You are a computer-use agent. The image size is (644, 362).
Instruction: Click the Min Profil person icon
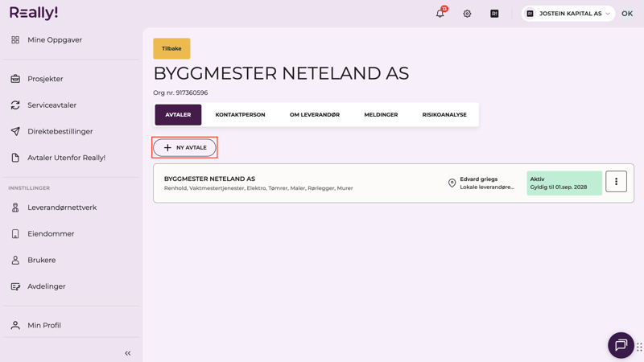(x=15, y=325)
